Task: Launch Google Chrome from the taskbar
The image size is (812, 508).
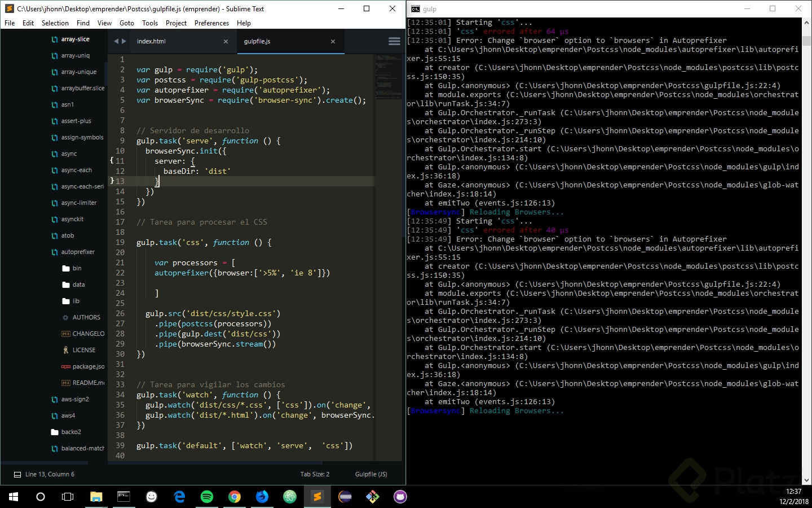Action: 235,497
